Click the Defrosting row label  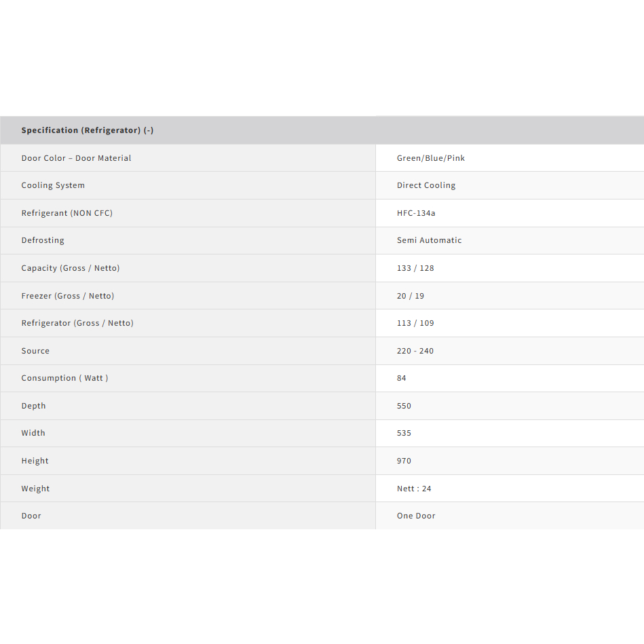pyautogui.click(x=43, y=240)
